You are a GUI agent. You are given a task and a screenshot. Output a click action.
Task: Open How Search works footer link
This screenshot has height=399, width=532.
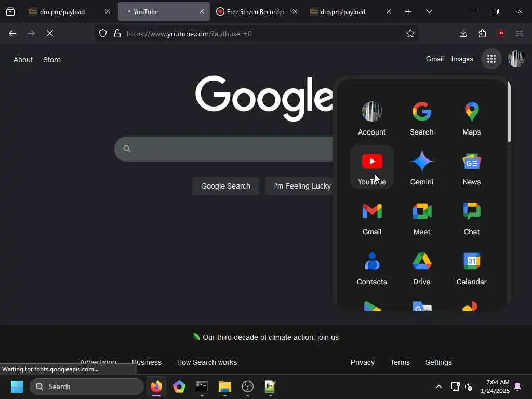[x=207, y=362]
